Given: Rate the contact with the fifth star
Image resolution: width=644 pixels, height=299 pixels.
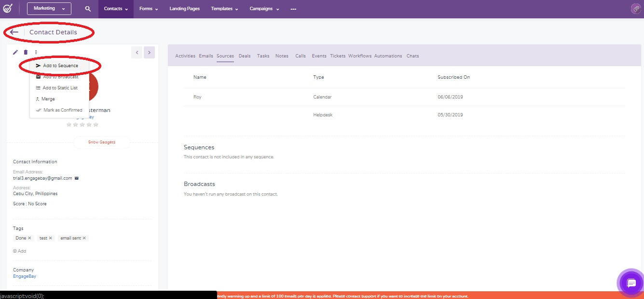Looking at the screenshot, I should tap(96, 124).
